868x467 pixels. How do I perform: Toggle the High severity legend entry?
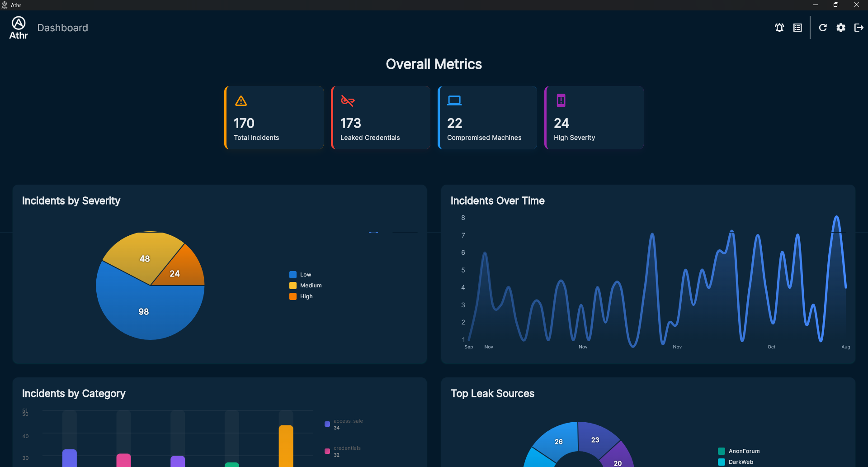pyautogui.click(x=301, y=296)
